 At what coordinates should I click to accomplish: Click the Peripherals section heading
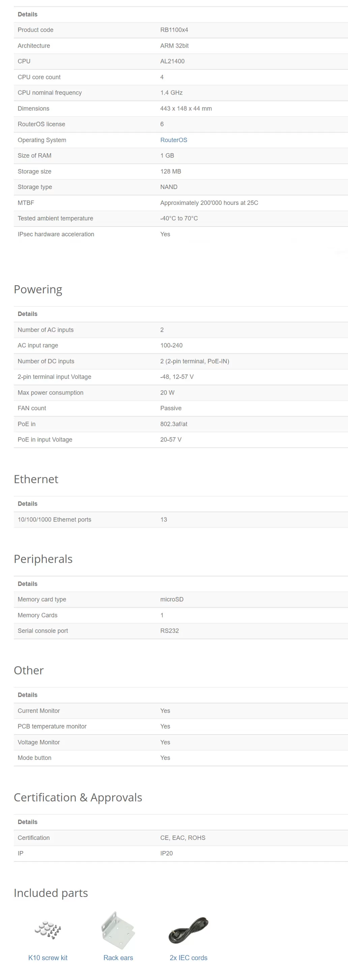(43, 559)
